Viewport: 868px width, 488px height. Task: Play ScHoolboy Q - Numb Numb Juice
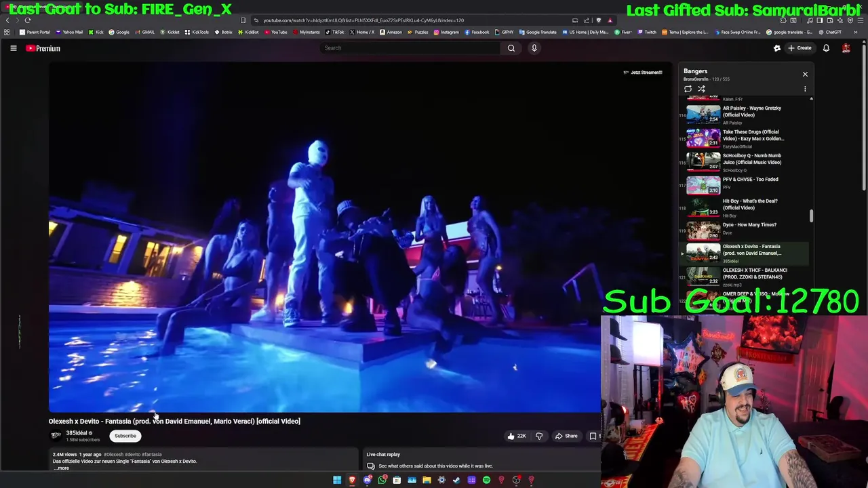(x=745, y=162)
